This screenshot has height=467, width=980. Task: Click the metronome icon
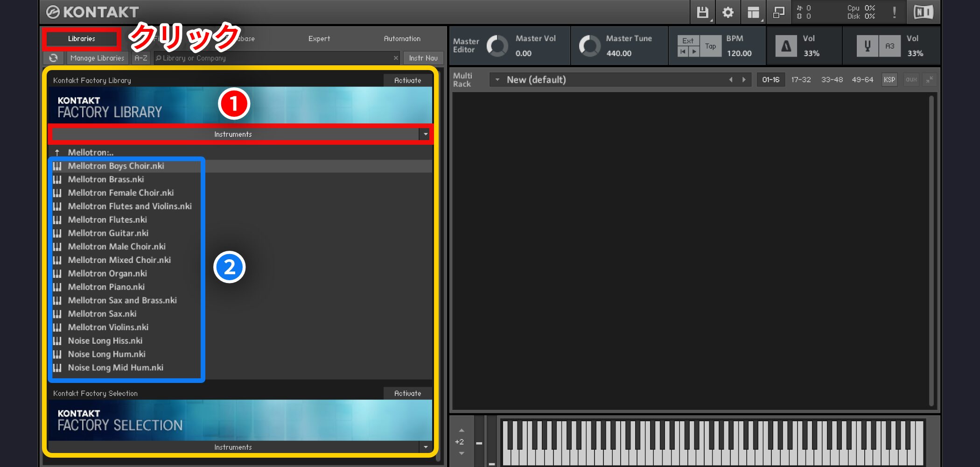[x=786, y=46]
